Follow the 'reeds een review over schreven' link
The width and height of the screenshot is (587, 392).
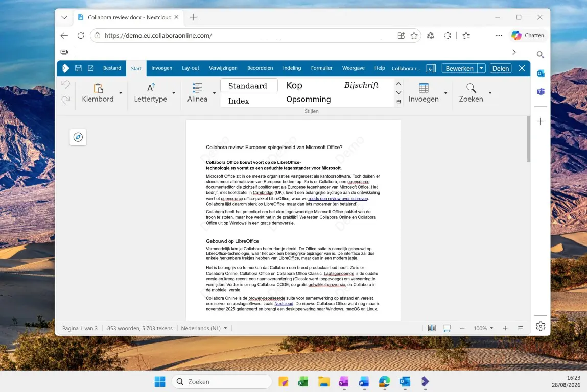point(338,199)
